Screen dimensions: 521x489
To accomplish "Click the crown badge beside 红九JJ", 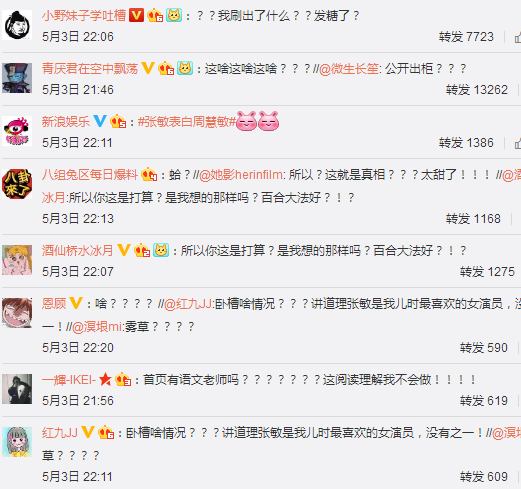I will [x=106, y=432].
